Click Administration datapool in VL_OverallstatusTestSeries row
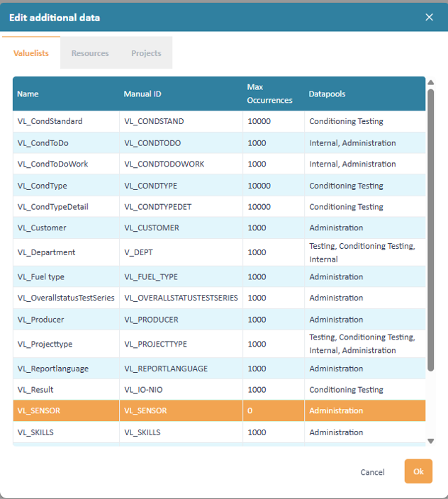 [x=336, y=298]
